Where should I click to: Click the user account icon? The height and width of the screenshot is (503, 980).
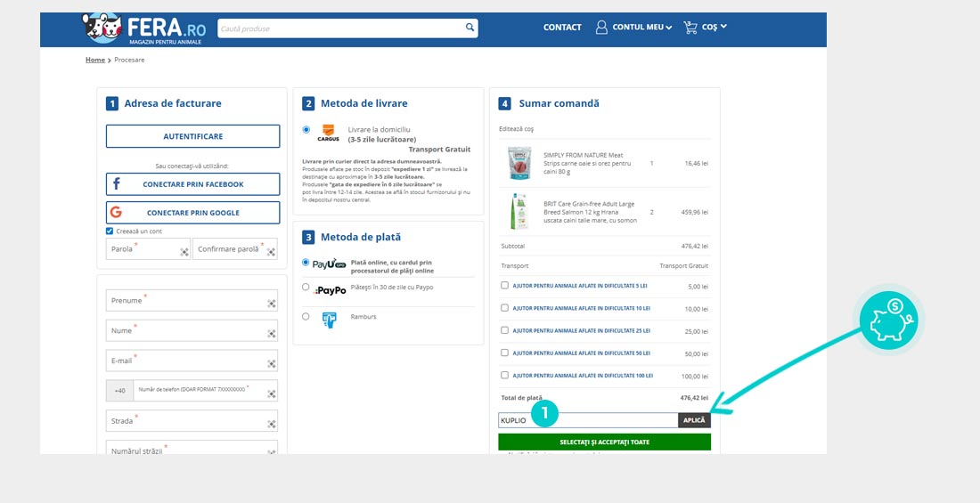[601, 28]
